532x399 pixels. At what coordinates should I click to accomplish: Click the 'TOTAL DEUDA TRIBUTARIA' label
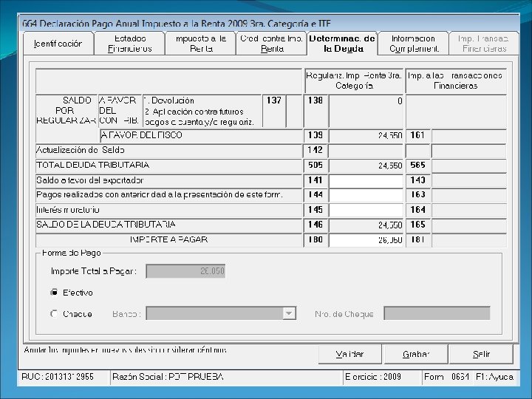[92, 165]
